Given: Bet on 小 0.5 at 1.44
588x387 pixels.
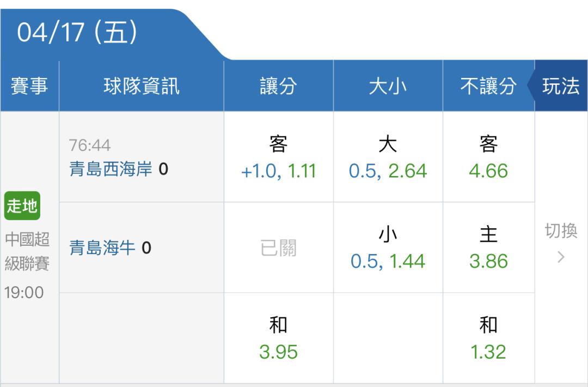Looking at the screenshot, I should pos(388,248).
